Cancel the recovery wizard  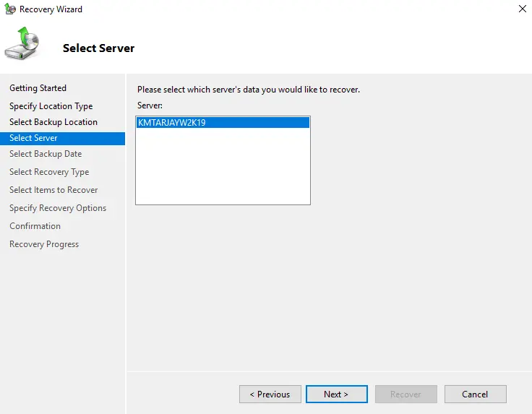pyautogui.click(x=475, y=394)
